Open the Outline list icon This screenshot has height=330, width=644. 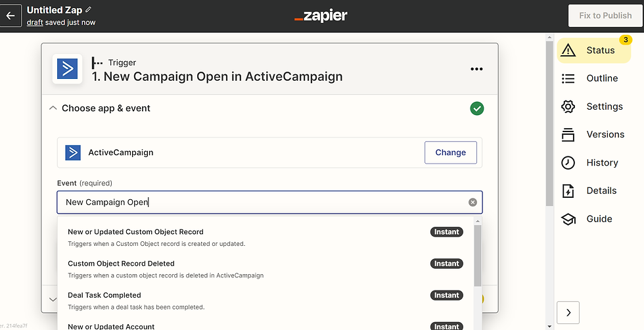point(568,78)
